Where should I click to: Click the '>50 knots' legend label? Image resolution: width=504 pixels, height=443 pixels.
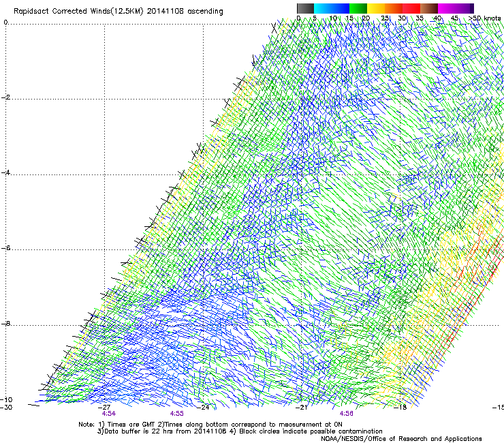pos(484,18)
